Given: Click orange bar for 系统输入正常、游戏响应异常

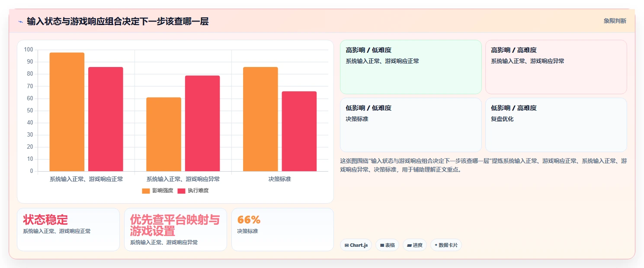Looking at the screenshot, I should (163, 134).
